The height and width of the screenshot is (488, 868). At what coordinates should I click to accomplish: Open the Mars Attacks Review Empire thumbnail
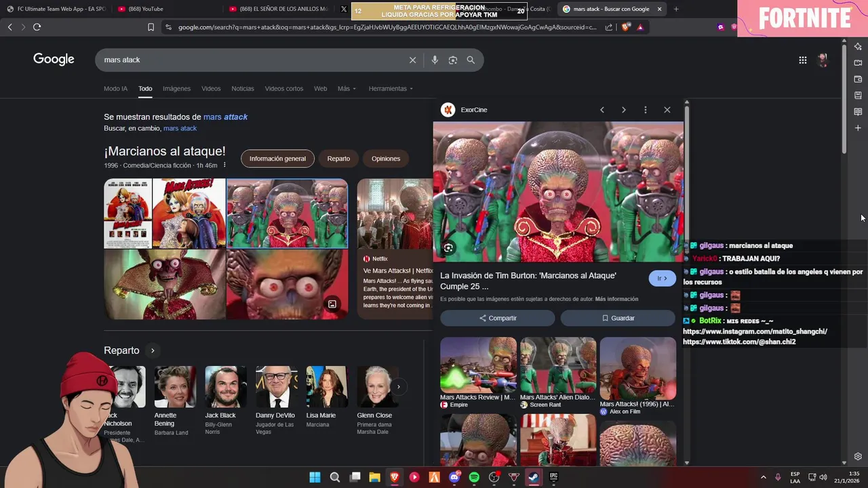pyautogui.click(x=478, y=365)
